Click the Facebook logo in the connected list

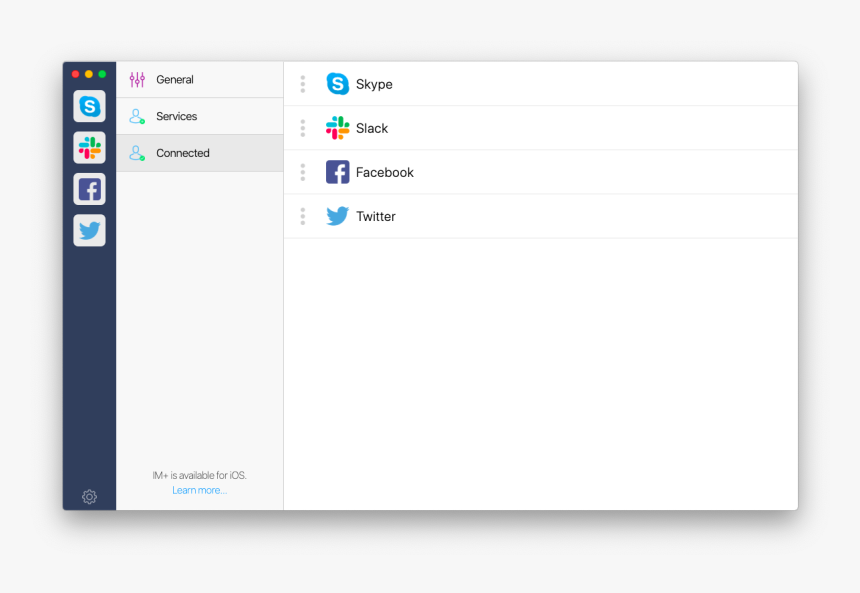(337, 172)
